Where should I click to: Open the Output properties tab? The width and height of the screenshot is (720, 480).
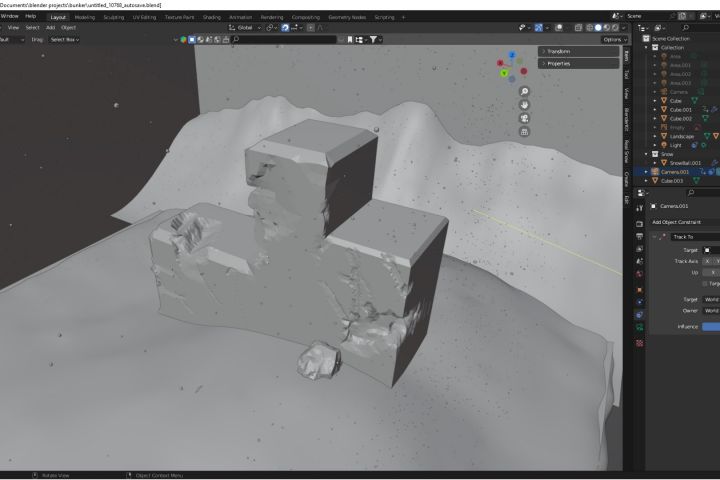[x=640, y=236]
